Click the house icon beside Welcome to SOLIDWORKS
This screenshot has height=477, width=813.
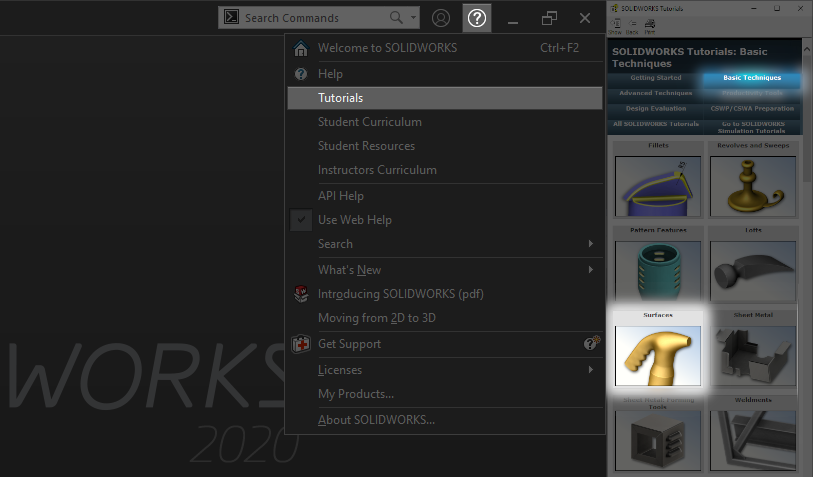click(301, 48)
